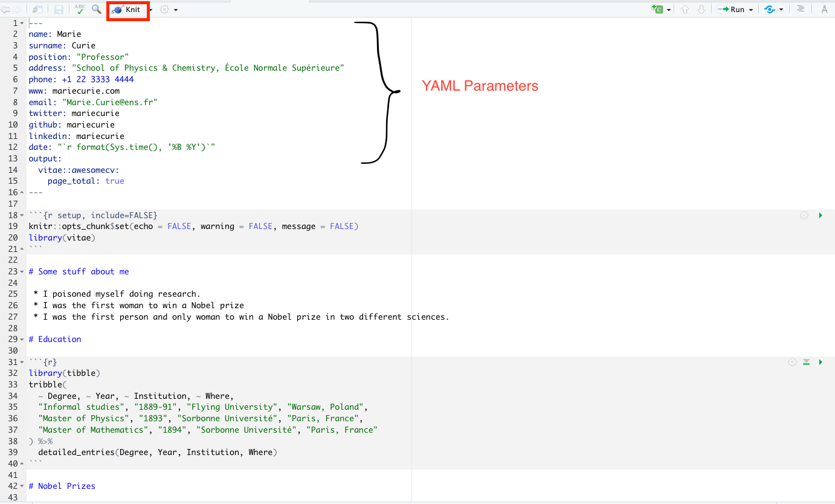Click the "Master of Physics" row
Viewport: 835px width, 504px height.
(201, 419)
